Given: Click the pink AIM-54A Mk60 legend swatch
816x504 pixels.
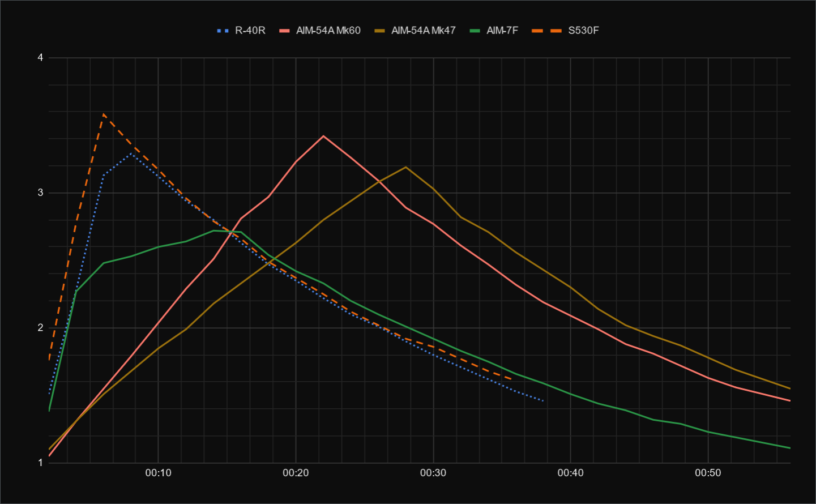Looking at the screenshot, I should (x=285, y=31).
